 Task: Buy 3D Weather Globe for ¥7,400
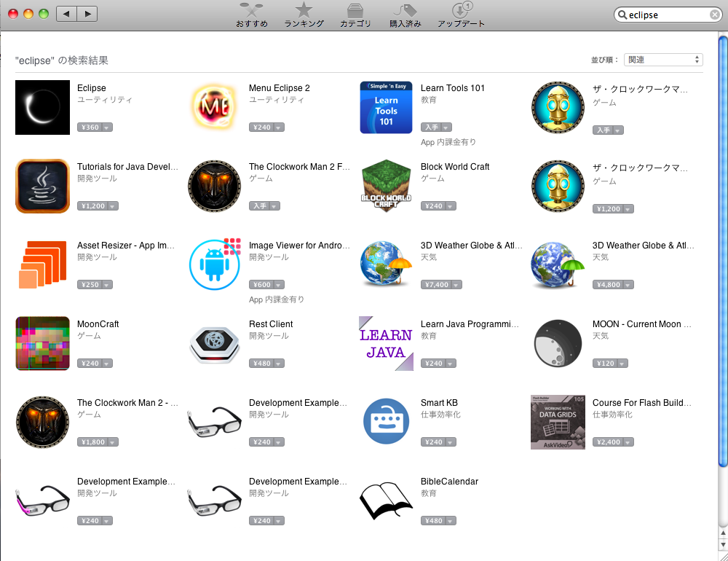point(436,284)
